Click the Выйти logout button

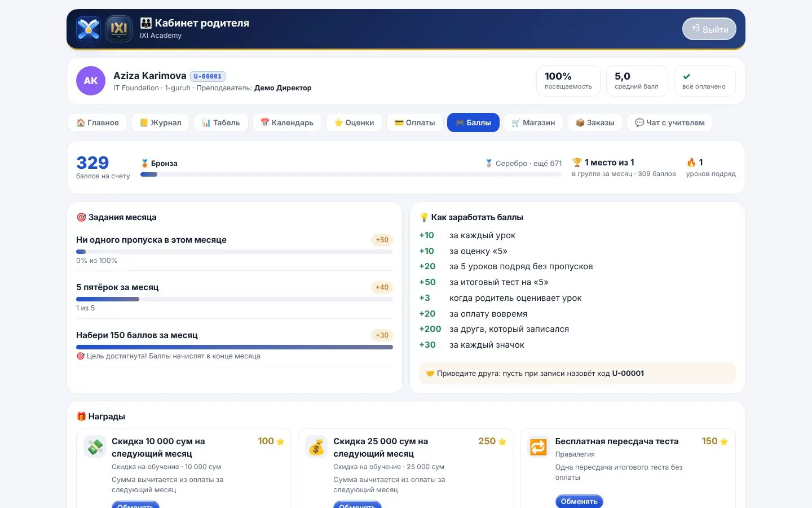(709, 29)
